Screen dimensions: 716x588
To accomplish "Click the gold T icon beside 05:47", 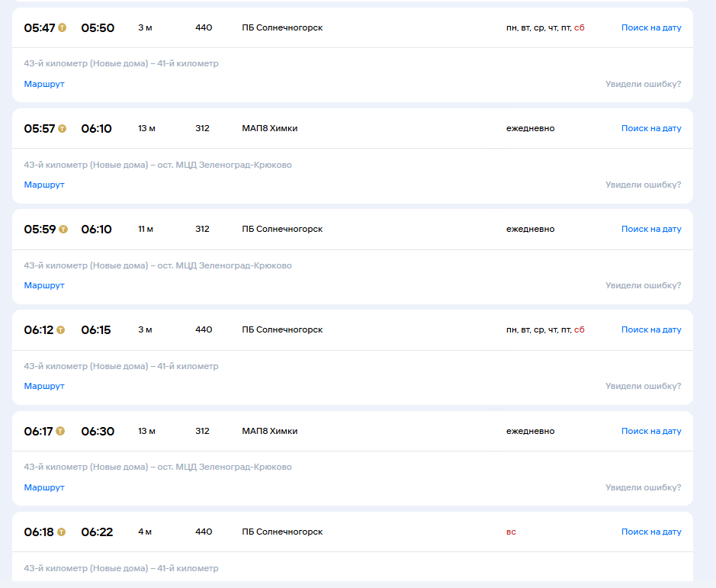I will [62, 28].
